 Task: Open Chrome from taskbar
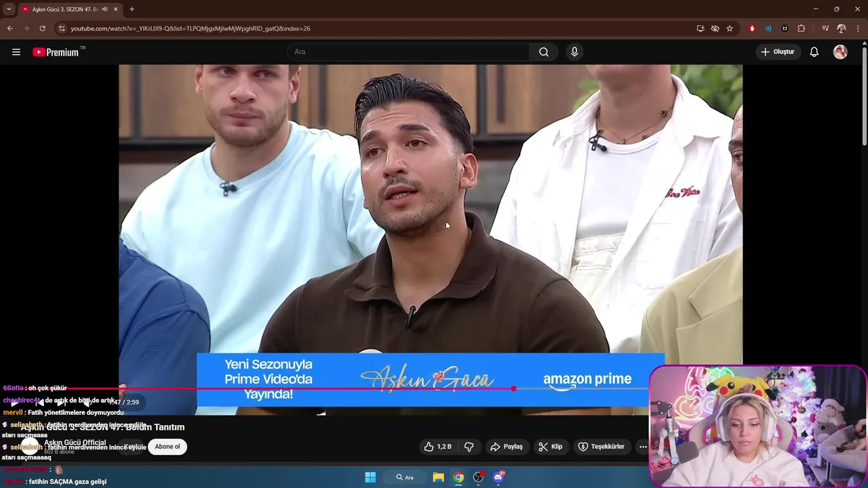[x=458, y=477]
